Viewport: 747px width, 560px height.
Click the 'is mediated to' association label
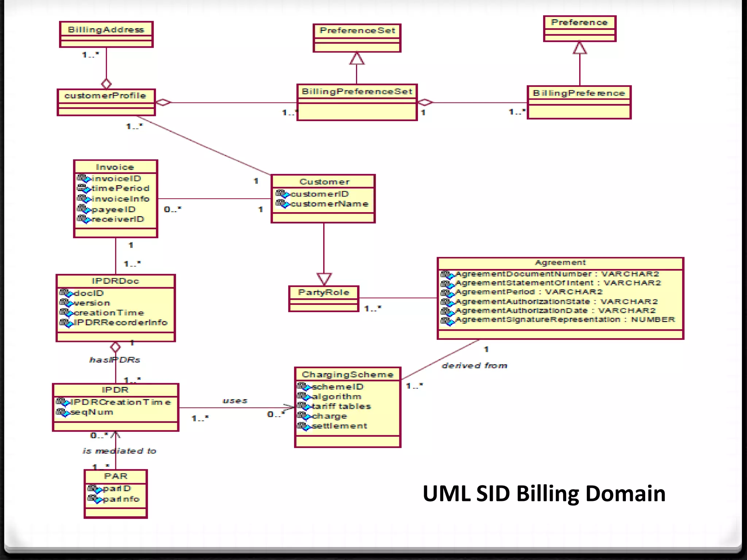[x=119, y=451]
